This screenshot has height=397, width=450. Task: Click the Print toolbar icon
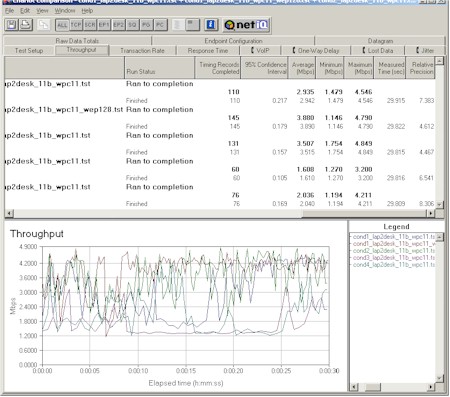(26, 25)
